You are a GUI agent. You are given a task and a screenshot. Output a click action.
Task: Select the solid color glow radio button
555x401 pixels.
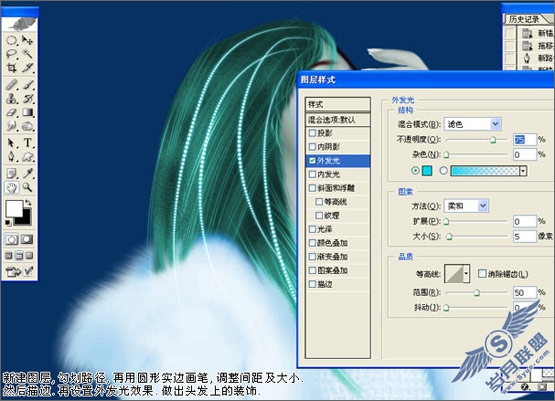[x=415, y=171]
